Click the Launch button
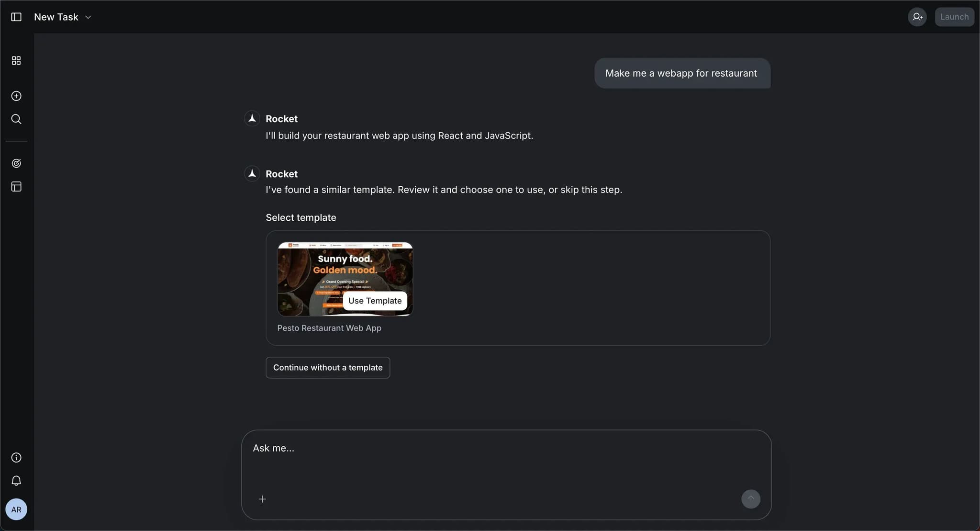 pos(954,17)
